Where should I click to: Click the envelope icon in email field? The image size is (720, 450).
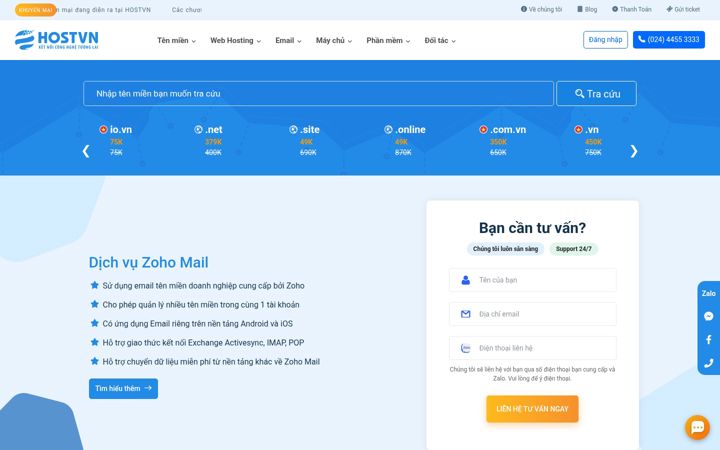pos(466,314)
